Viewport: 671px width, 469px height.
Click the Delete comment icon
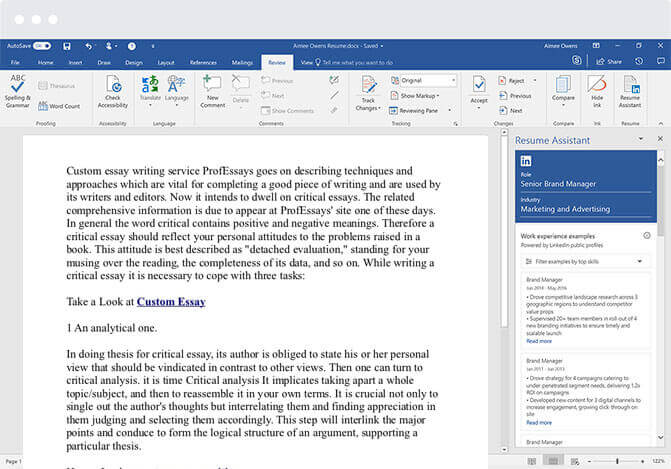coord(240,89)
